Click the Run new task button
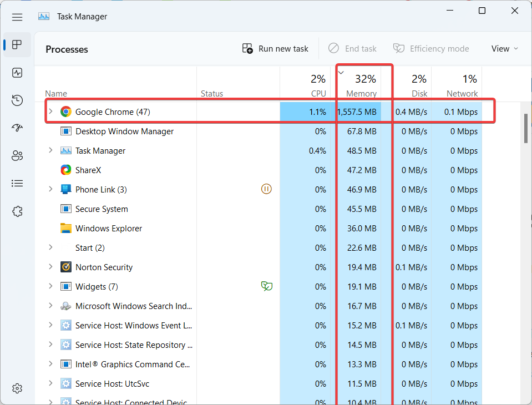532x405 pixels. point(275,48)
